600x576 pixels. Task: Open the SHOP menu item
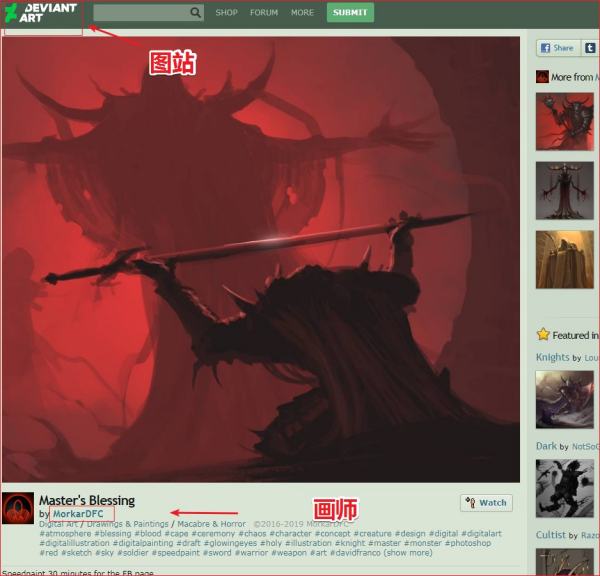(227, 13)
